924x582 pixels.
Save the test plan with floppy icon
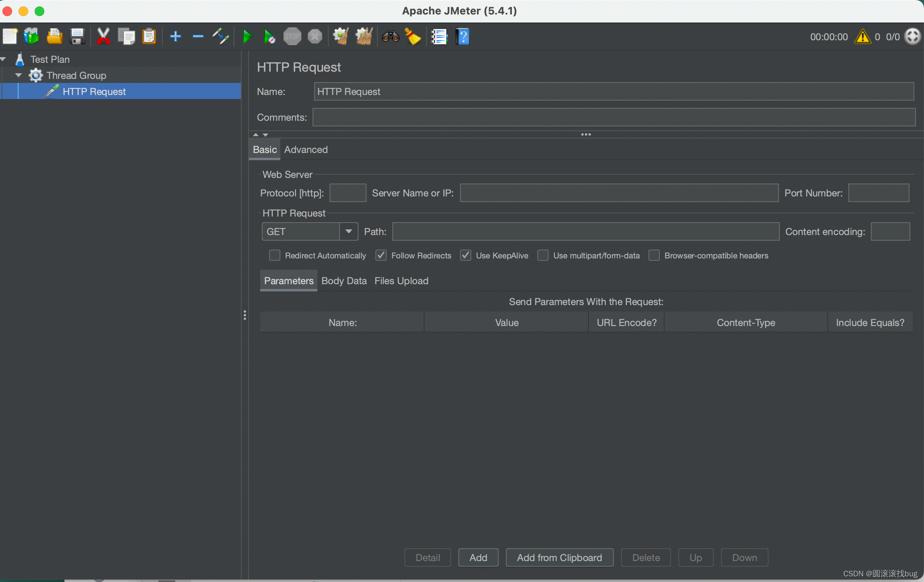77,37
